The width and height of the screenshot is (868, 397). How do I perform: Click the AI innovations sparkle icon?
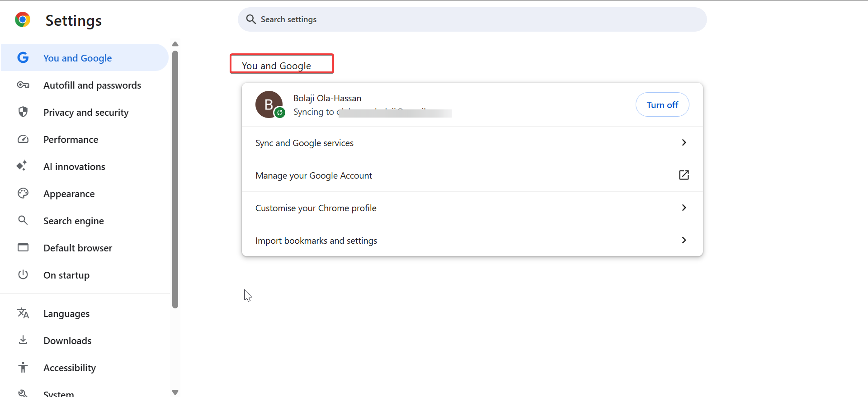pos(22,166)
